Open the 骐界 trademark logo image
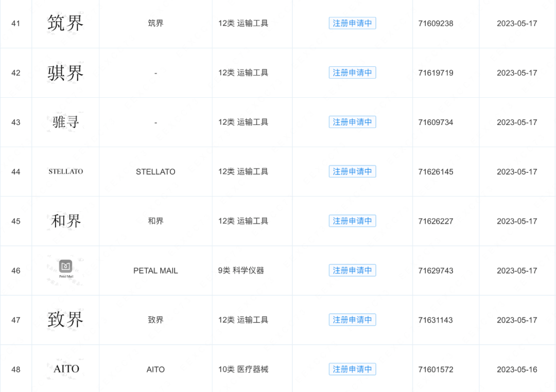 click(x=65, y=73)
